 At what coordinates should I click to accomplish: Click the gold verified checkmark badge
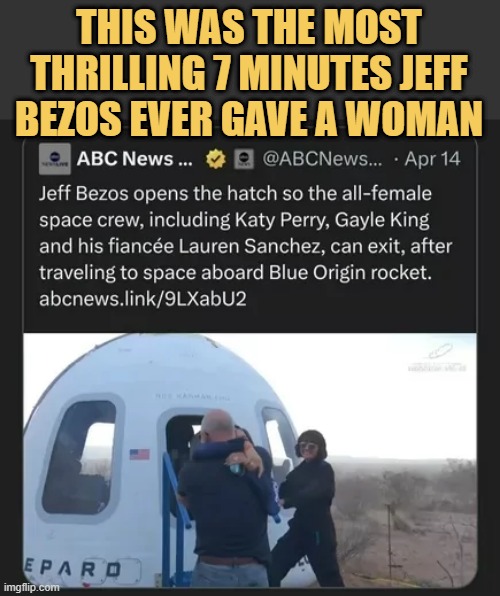click(216, 159)
